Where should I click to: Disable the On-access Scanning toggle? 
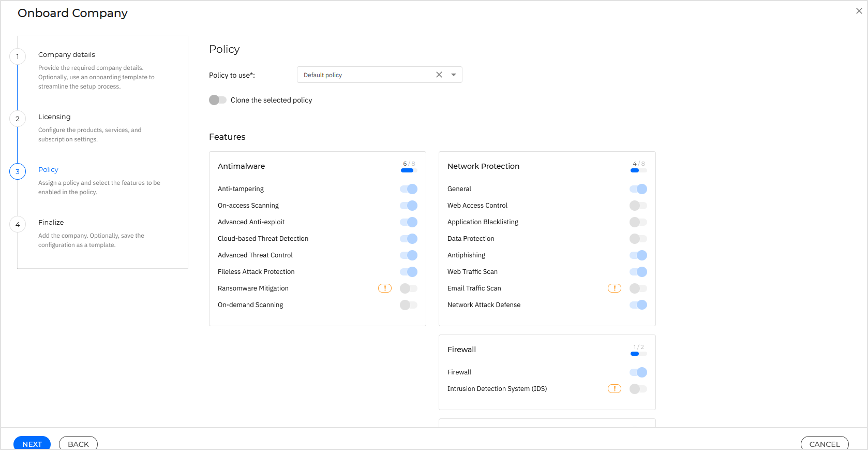click(x=409, y=206)
